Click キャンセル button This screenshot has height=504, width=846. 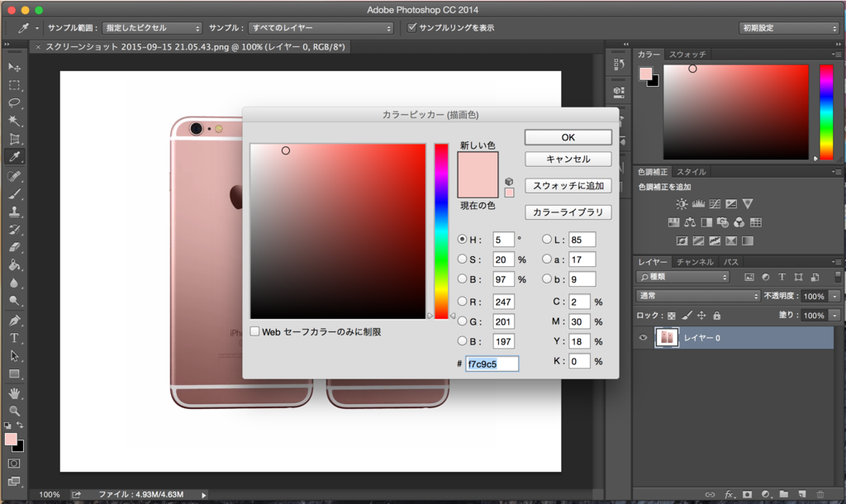568,159
